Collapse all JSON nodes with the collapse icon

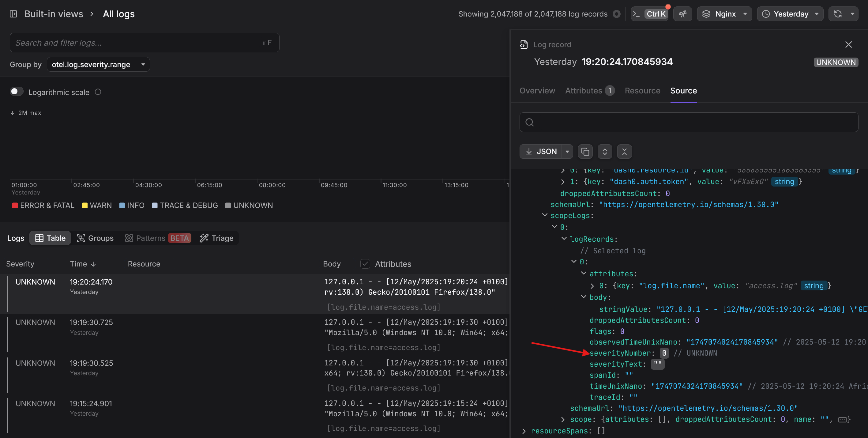(624, 152)
